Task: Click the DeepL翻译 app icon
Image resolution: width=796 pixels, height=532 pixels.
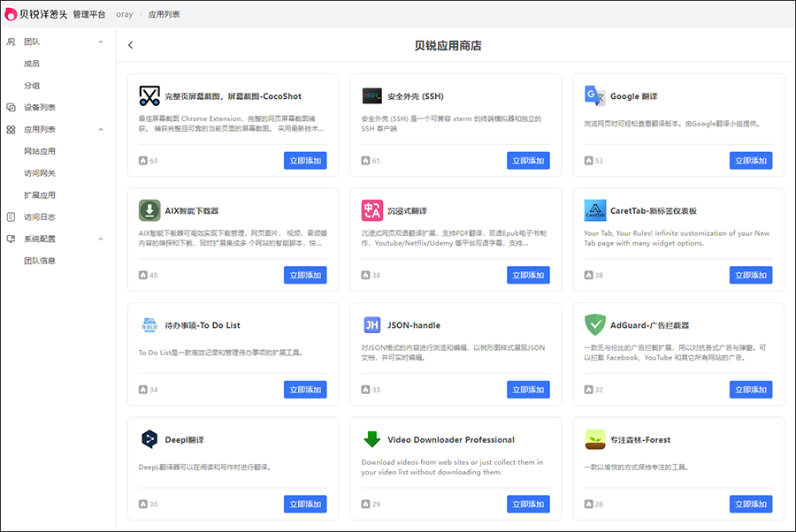Action: pos(149,438)
